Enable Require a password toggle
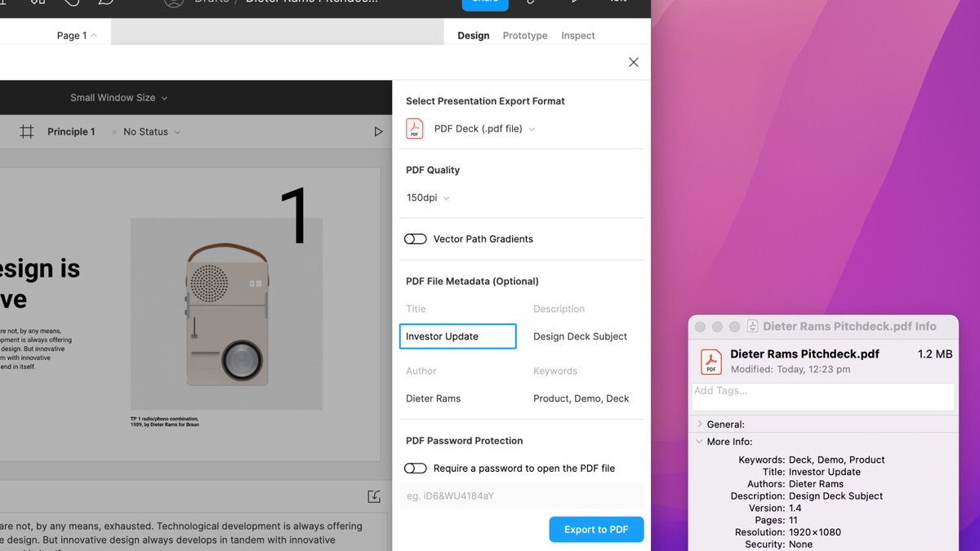This screenshot has width=980, height=551. (x=416, y=469)
